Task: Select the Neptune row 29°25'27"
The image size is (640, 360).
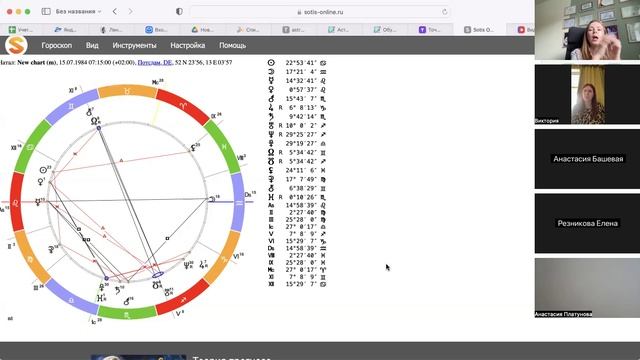Action: coord(297,134)
